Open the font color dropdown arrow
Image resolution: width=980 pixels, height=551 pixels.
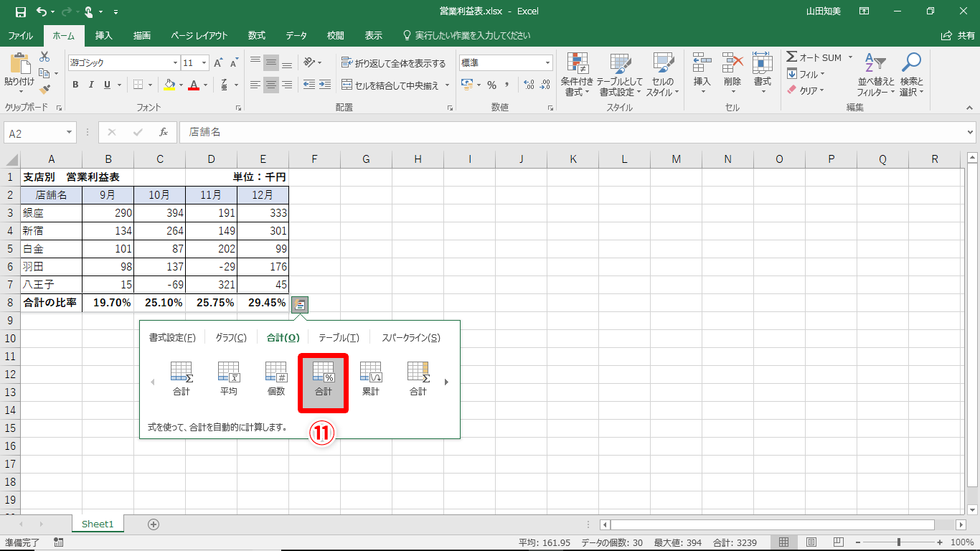tap(205, 85)
